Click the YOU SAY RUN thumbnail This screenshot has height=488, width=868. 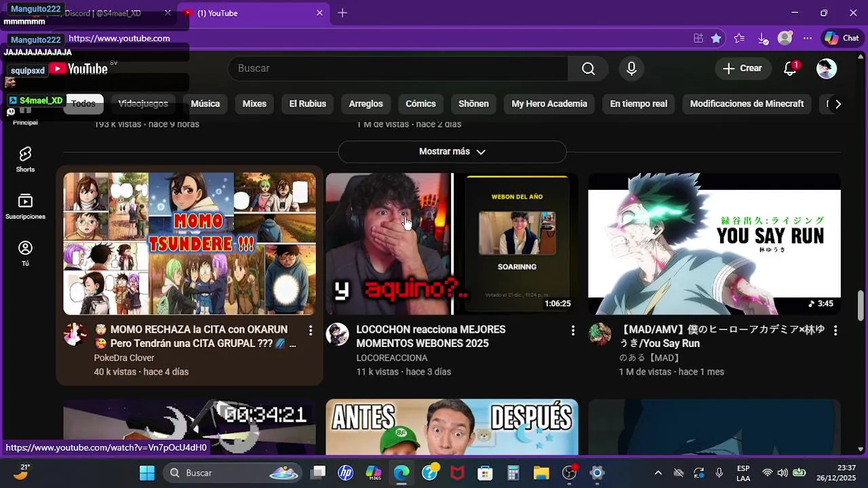714,244
